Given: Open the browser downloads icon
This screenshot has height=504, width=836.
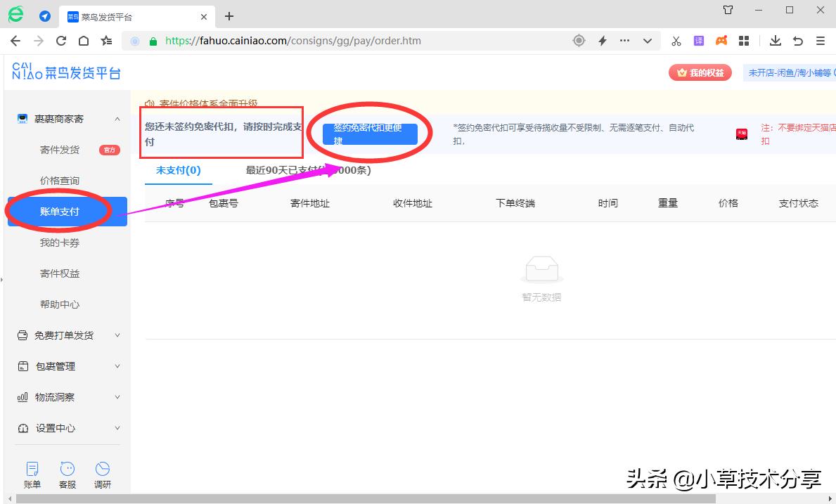Looking at the screenshot, I should coord(775,40).
